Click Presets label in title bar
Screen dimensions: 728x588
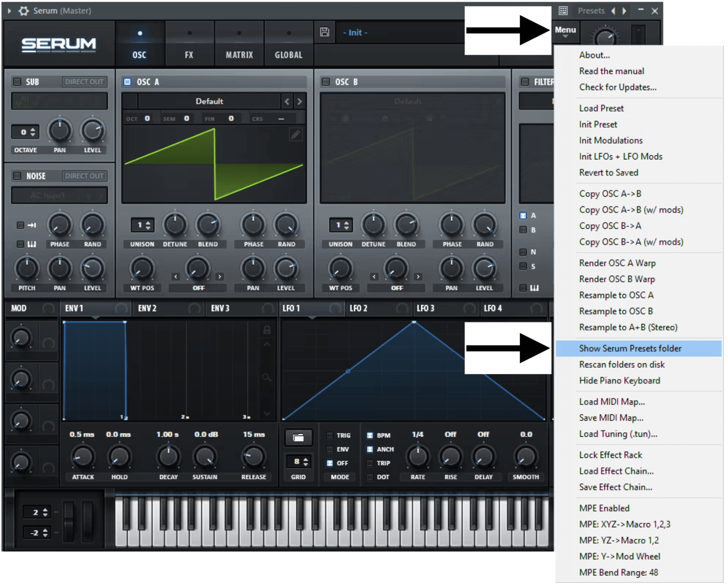point(591,11)
